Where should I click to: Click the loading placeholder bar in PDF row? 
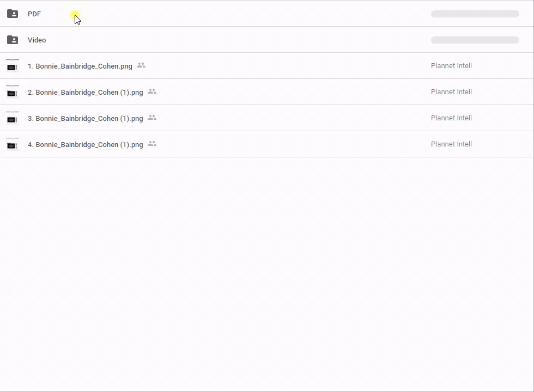point(475,14)
